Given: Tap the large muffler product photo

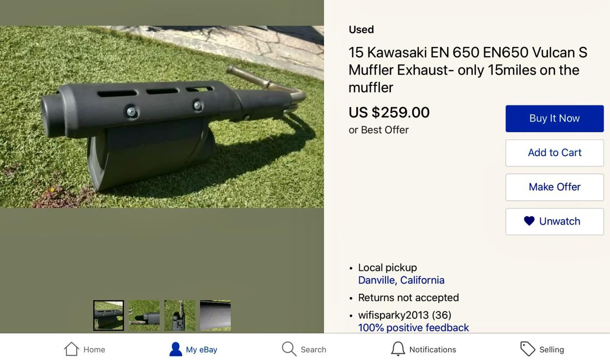Looking at the screenshot, I should [x=162, y=117].
